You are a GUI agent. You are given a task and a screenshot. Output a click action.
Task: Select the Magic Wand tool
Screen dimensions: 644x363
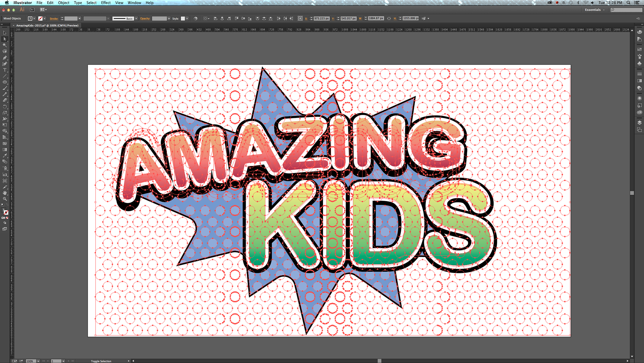tap(5, 45)
